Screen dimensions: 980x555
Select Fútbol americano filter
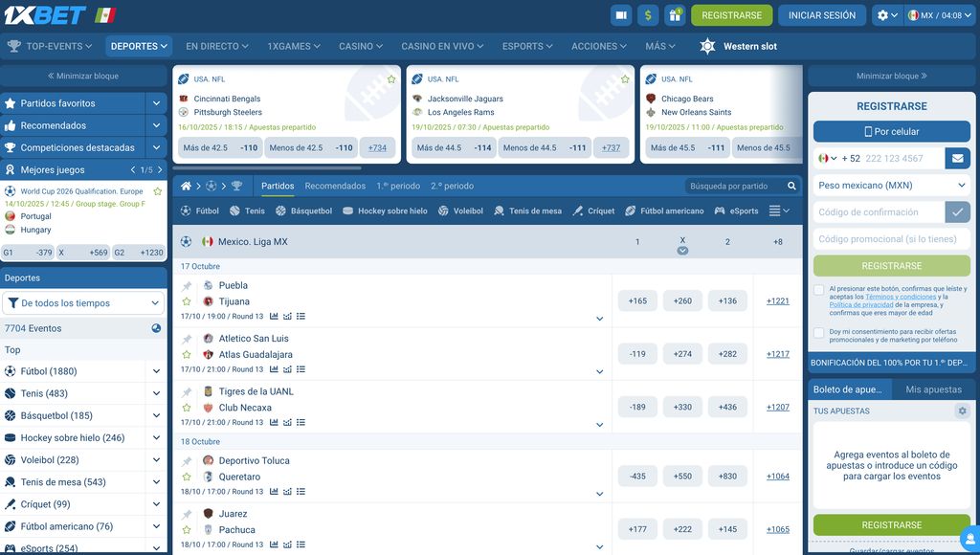pyautogui.click(x=664, y=211)
